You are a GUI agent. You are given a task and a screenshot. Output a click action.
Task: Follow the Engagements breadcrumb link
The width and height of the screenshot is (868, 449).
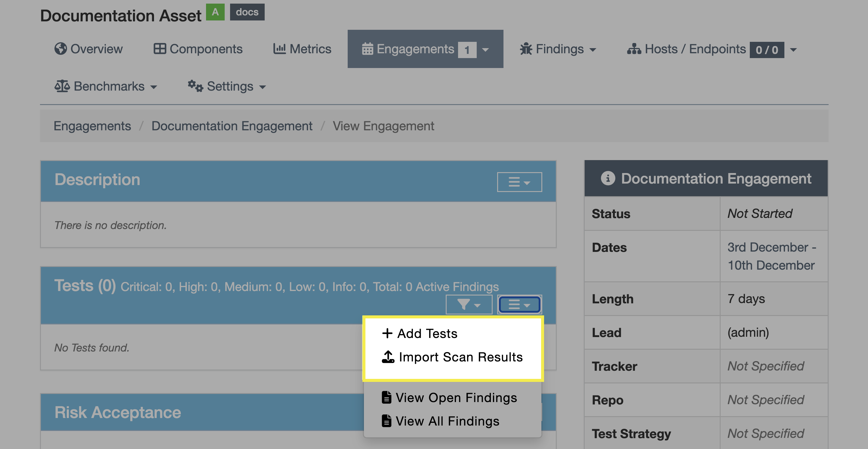[x=92, y=126]
